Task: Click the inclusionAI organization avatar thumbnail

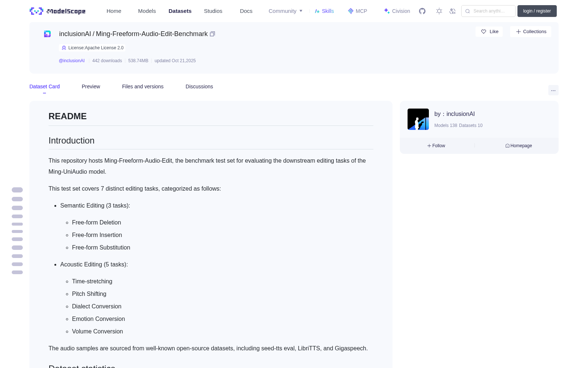Action: coord(418,119)
